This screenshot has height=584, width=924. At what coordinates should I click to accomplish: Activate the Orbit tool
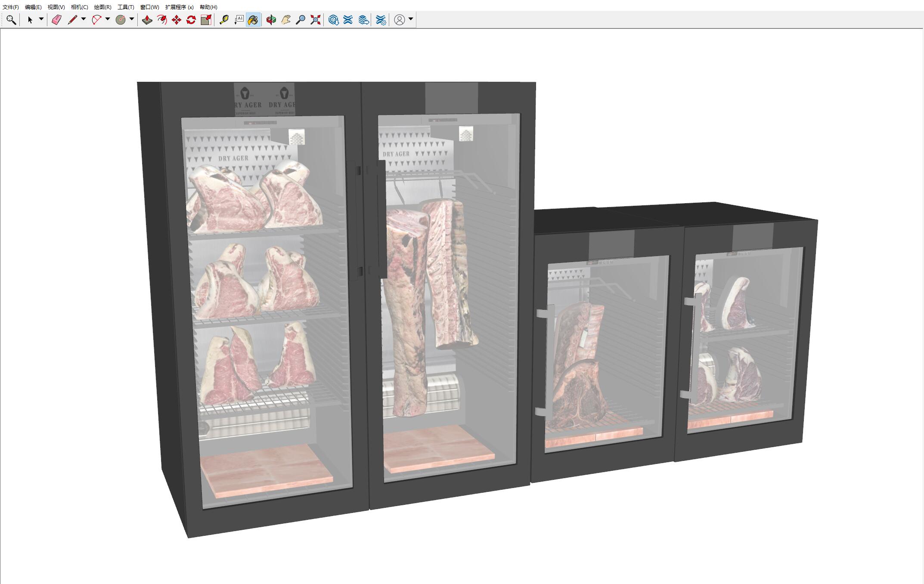click(271, 20)
